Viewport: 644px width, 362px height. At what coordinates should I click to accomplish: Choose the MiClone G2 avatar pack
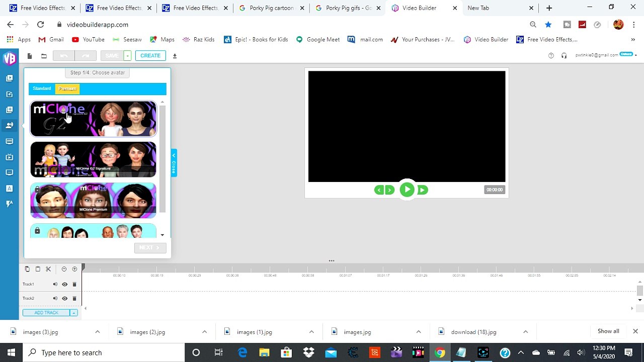[x=93, y=119]
